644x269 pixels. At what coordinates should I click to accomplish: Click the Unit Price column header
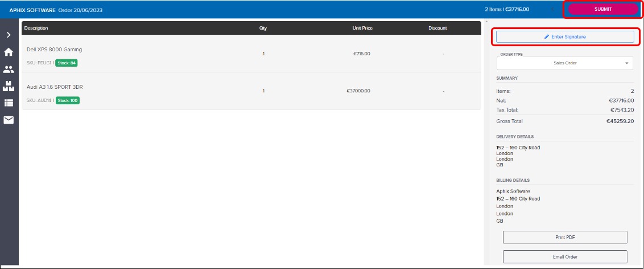[x=362, y=28]
